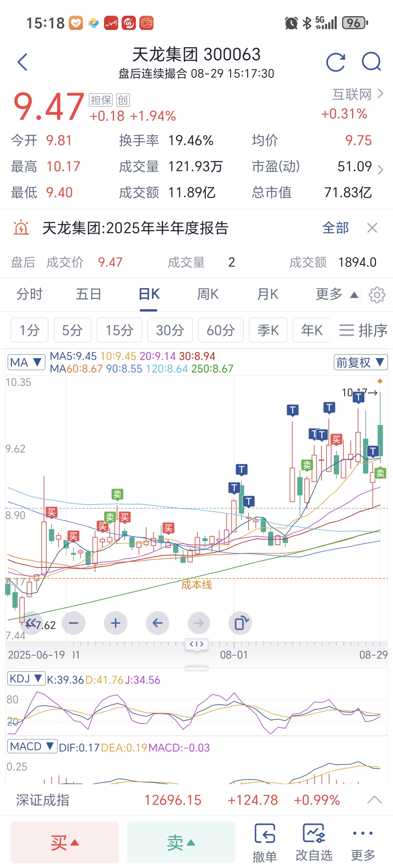The image size is (393, 868).
Task: Dismiss the announcement banner
Action: click(x=372, y=228)
